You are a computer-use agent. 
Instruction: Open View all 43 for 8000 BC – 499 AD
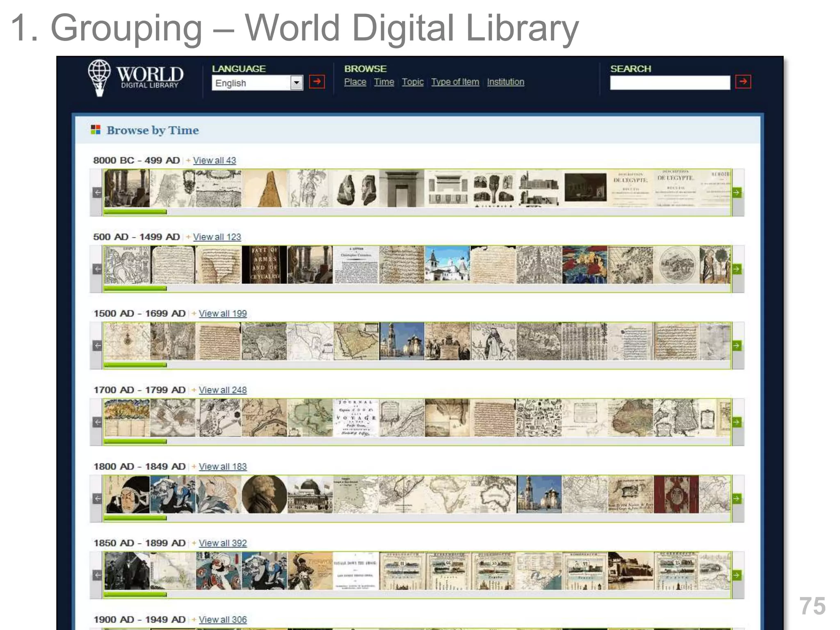click(215, 160)
